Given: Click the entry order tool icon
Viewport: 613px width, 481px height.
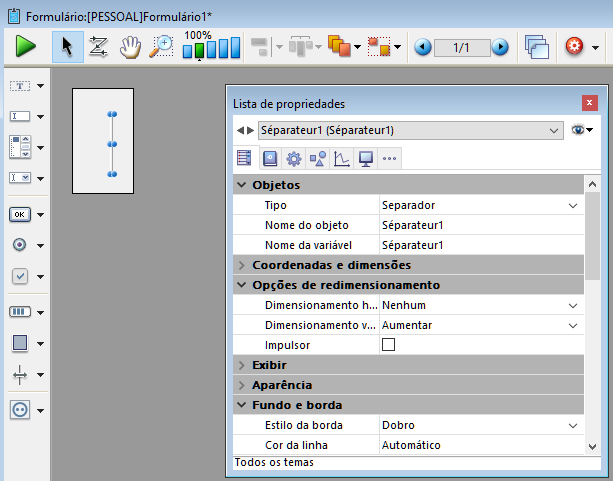Looking at the screenshot, I should tap(98, 47).
